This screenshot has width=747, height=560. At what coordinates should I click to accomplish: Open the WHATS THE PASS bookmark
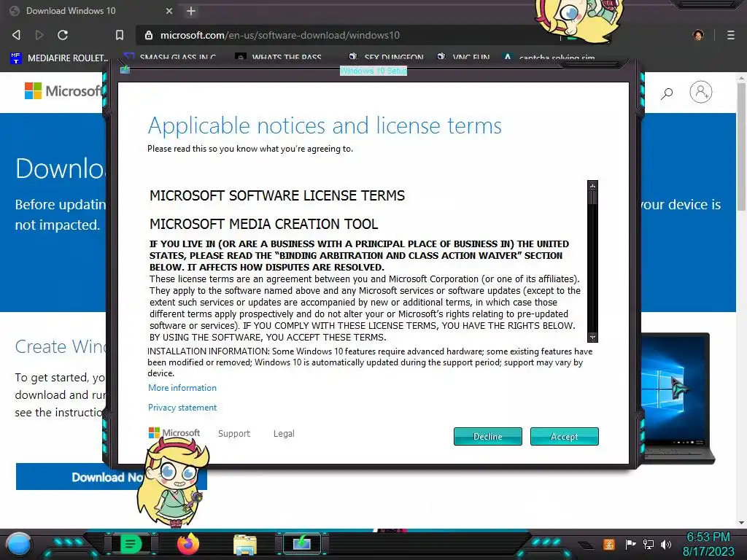pos(278,58)
